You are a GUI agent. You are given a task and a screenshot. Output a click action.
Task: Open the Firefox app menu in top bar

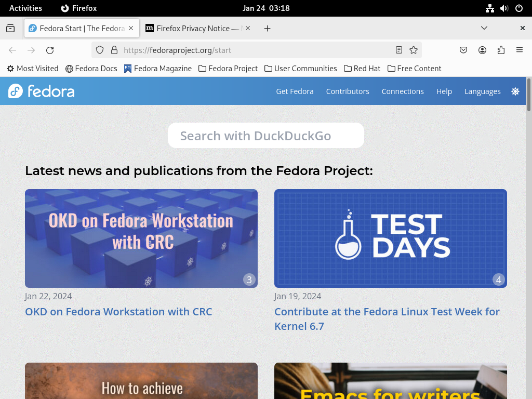(x=79, y=8)
